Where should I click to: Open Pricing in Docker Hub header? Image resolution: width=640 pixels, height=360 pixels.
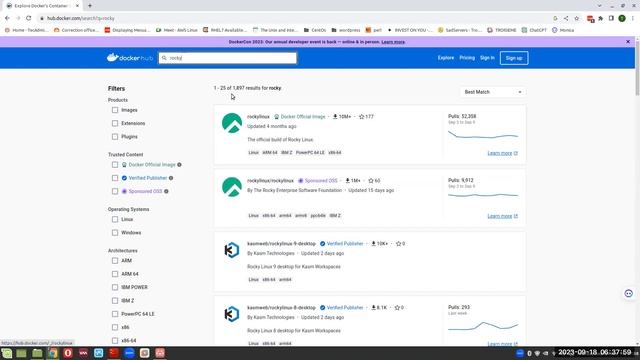[467, 58]
